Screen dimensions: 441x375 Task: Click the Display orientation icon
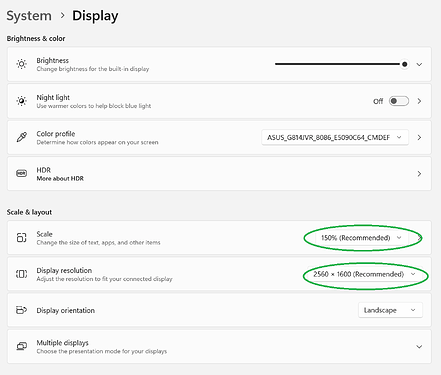[x=22, y=310]
